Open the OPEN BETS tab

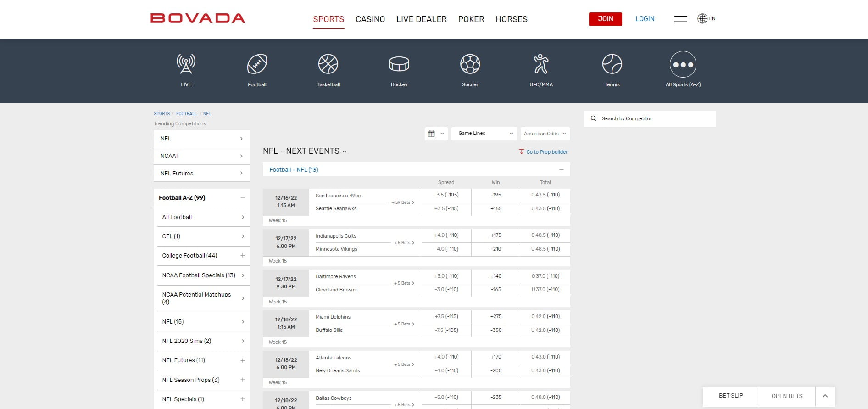(x=787, y=396)
